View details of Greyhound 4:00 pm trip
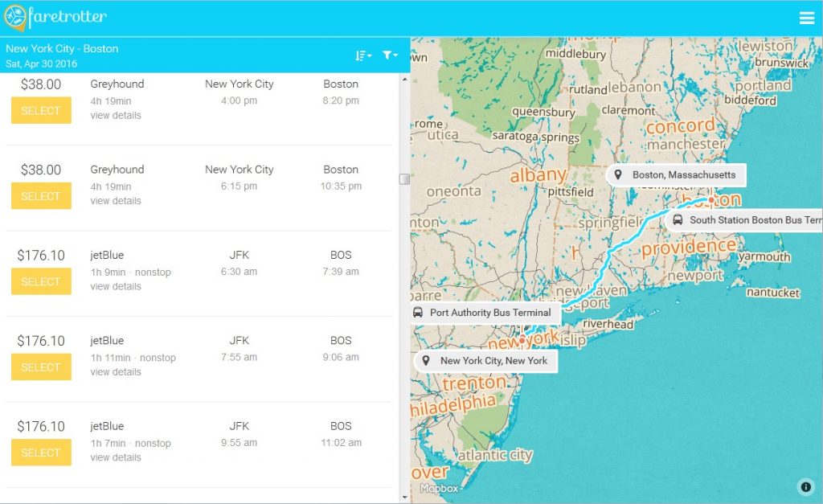Screen dimensions: 823x504 [116, 115]
